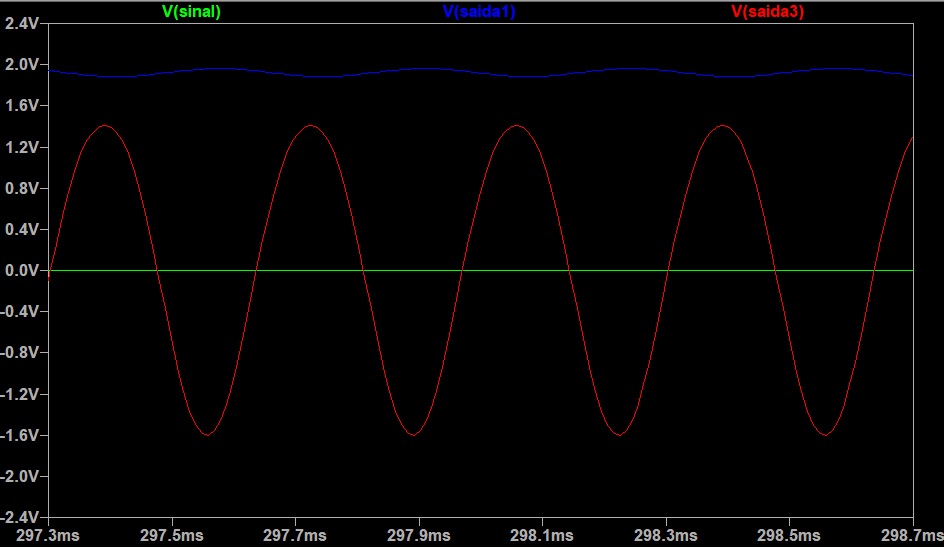Image resolution: width=944 pixels, height=547 pixels.
Task: Click the -0.4V vertical axis label
Action: (x=19, y=311)
